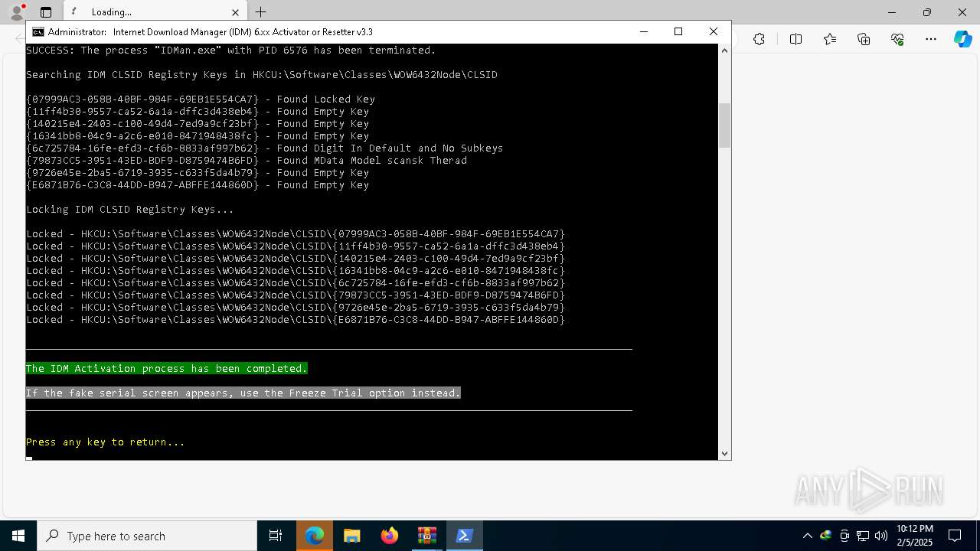Open the Edge Collections icon
980x551 pixels.
(864, 39)
